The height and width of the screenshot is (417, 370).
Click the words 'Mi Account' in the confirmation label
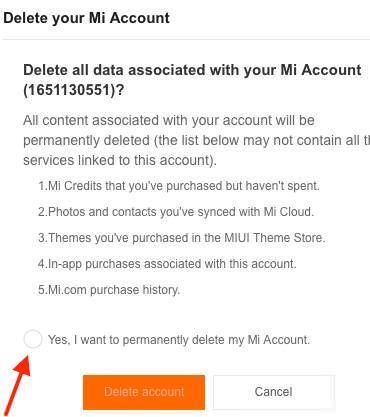pos(277,340)
